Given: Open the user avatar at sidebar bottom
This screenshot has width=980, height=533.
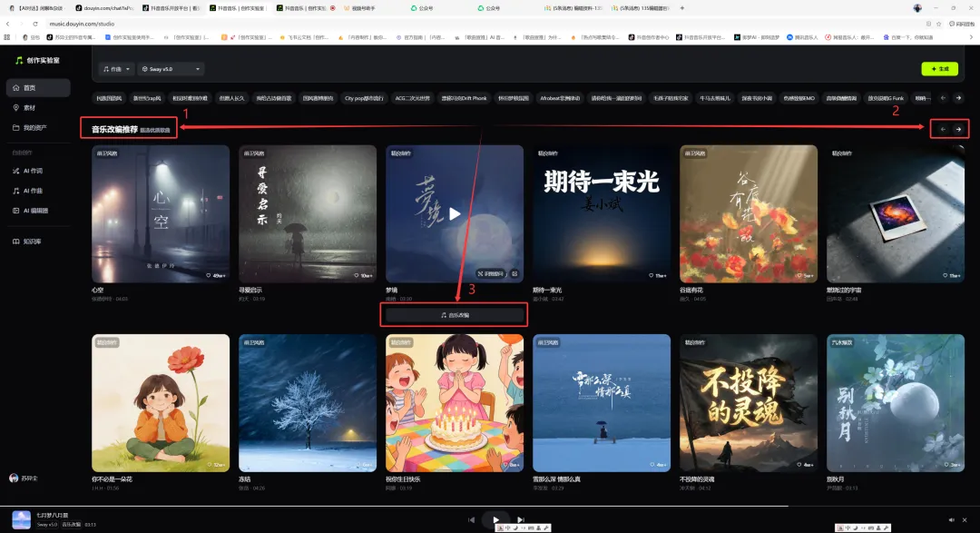Looking at the screenshot, I should coord(14,478).
